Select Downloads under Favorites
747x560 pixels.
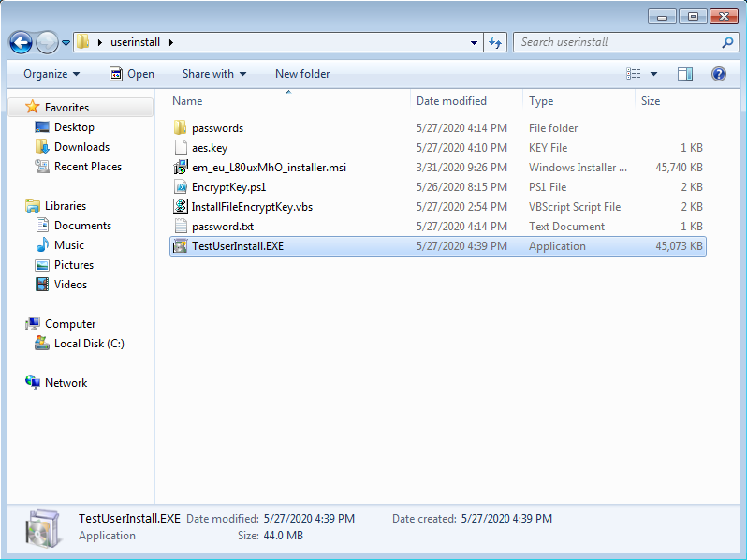pos(81,147)
